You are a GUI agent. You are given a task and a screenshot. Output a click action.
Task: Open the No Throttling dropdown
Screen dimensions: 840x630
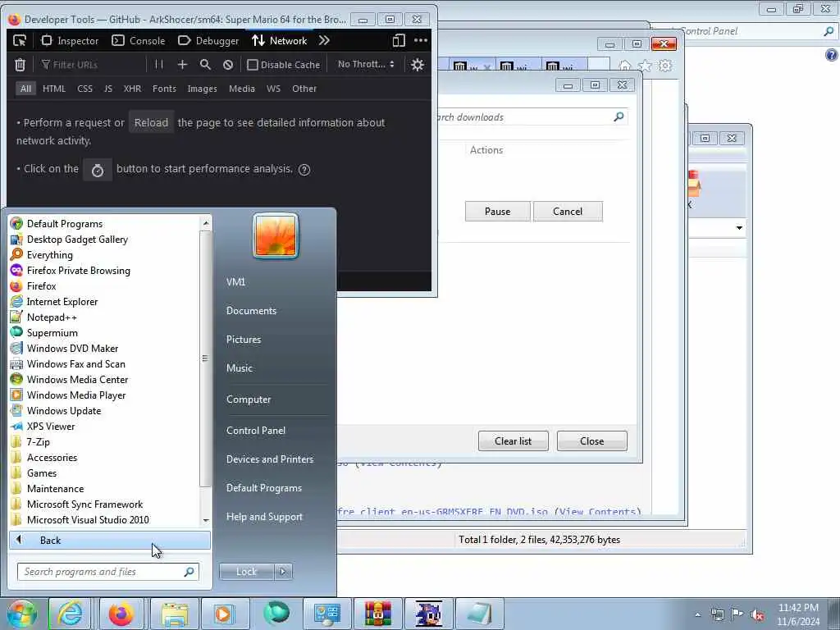(x=367, y=64)
